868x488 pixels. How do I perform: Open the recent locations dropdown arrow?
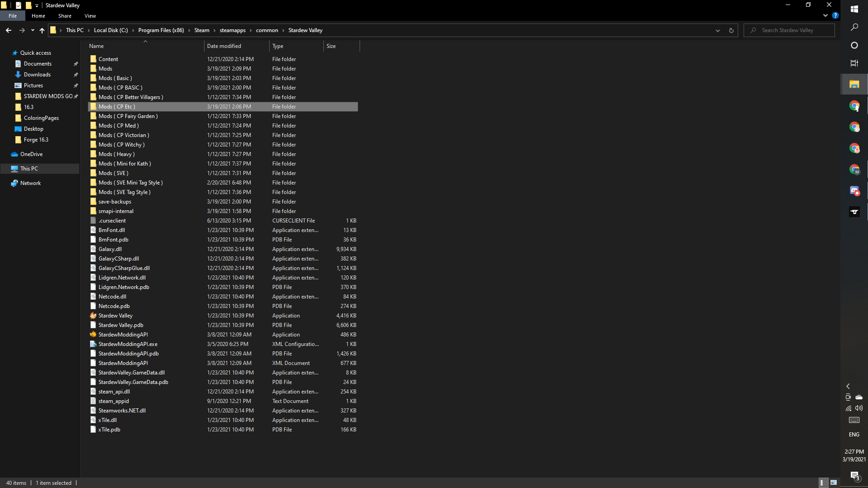(x=33, y=30)
